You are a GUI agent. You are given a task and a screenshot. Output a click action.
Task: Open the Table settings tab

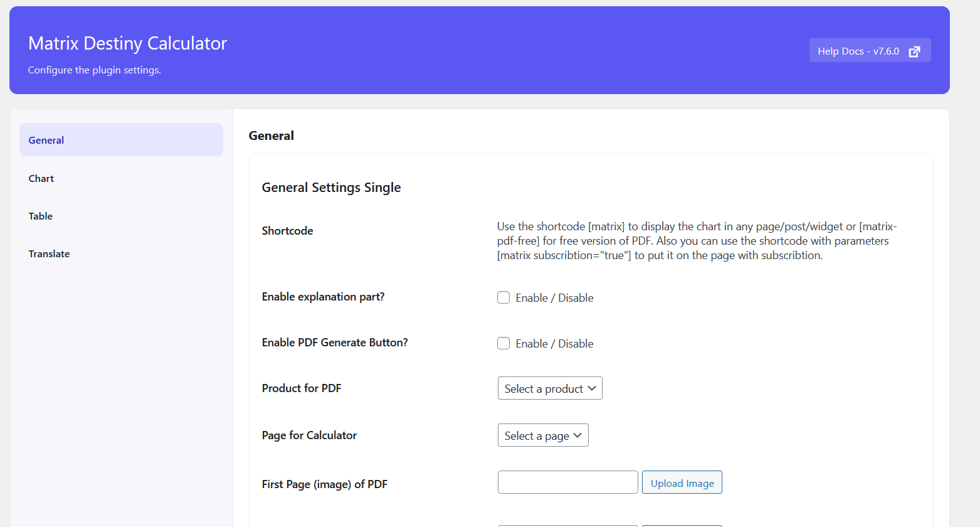pos(41,216)
